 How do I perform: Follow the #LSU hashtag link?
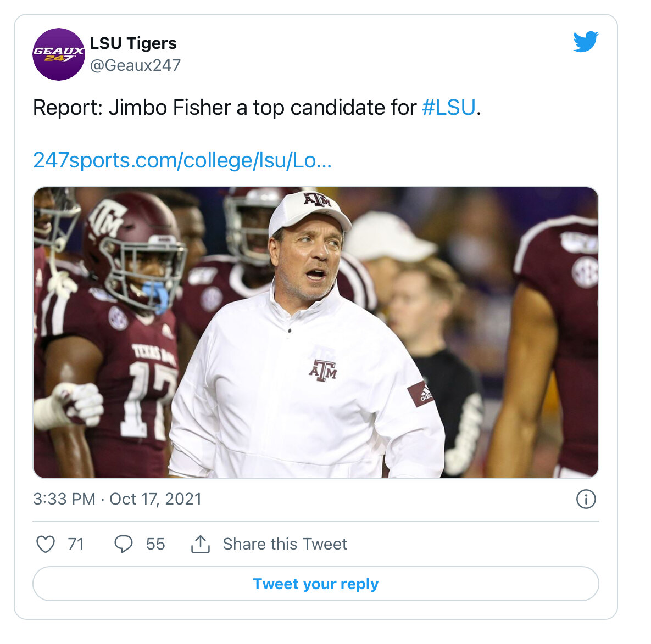coord(448,108)
